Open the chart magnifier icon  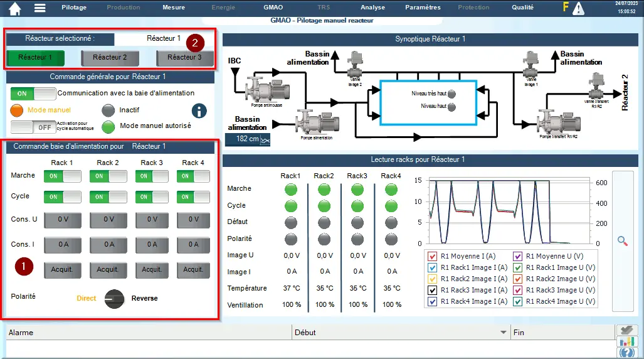point(623,241)
